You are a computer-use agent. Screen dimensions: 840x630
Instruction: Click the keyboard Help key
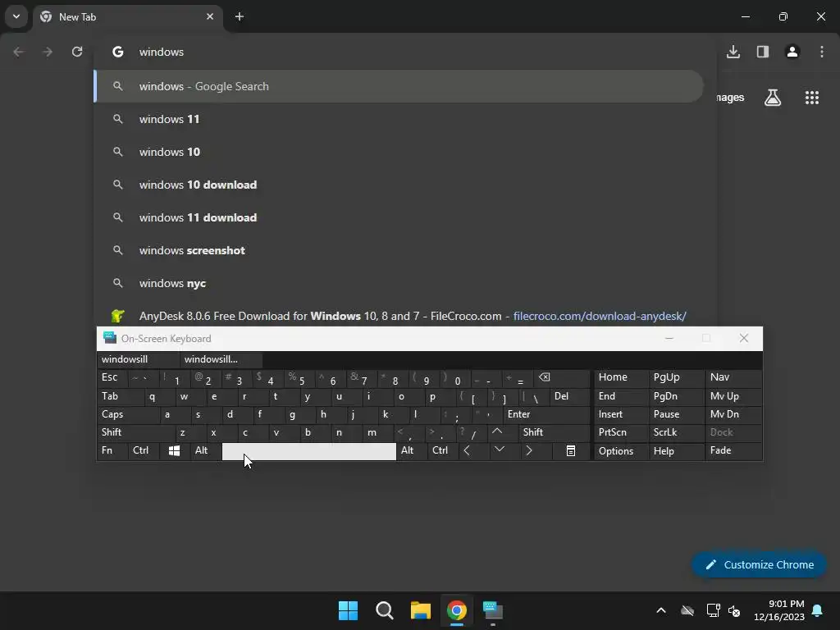click(676, 451)
